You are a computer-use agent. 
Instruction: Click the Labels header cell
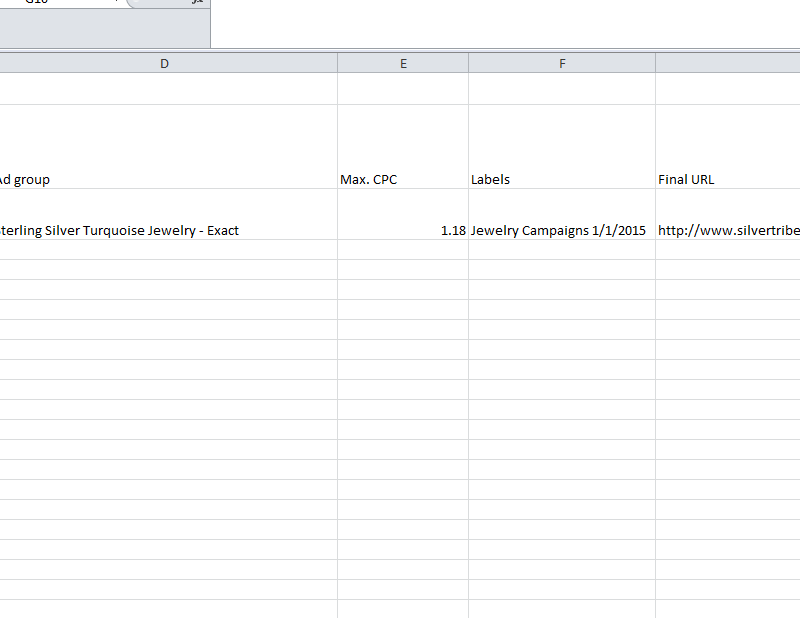tap(562, 179)
